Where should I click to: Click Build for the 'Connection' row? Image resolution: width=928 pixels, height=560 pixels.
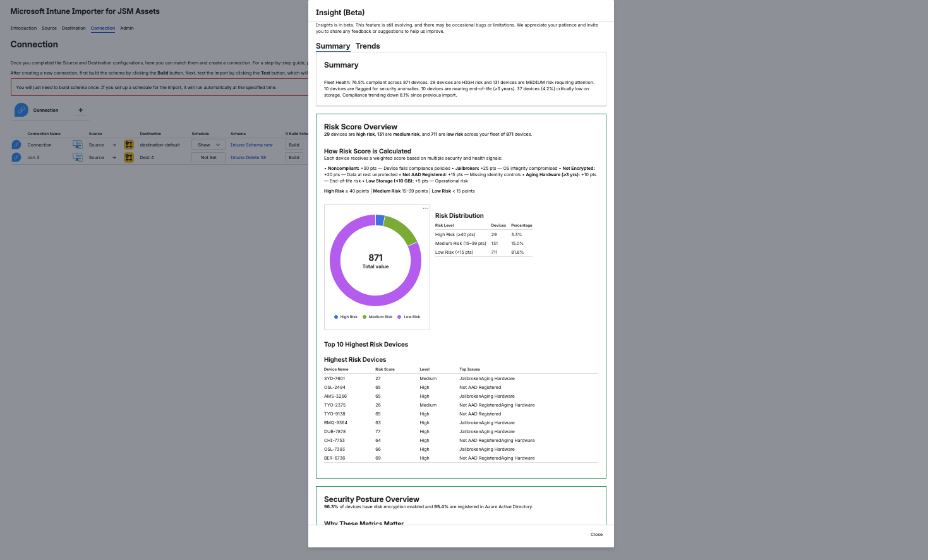(294, 145)
